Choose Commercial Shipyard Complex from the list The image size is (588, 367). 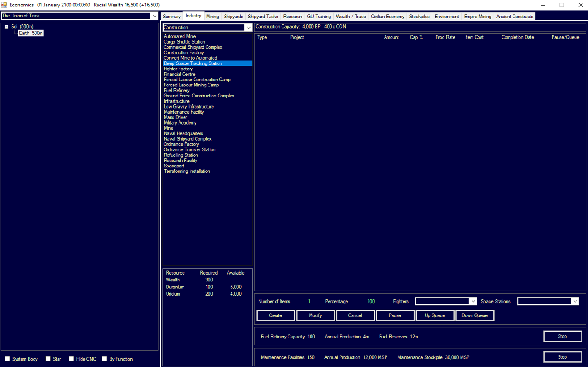[193, 47]
